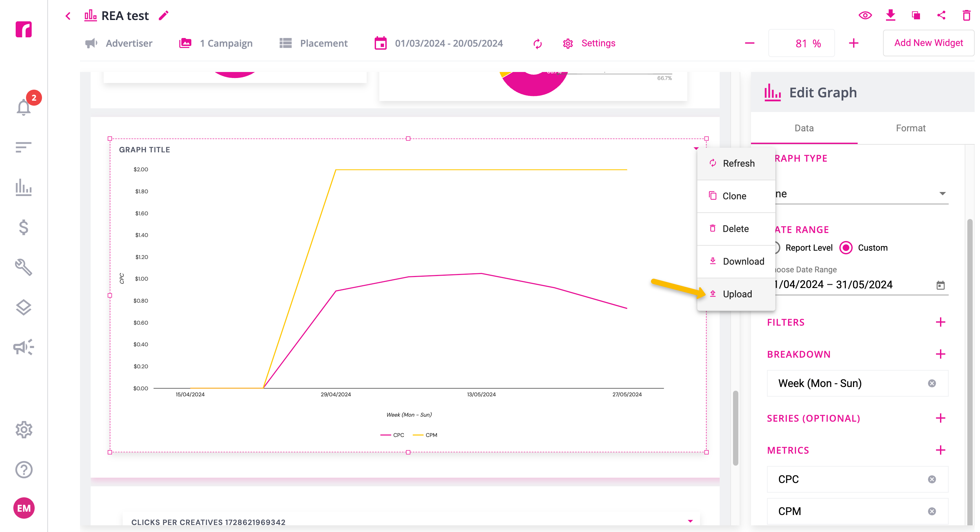
Task: Open the graph type dropdown
Action: [x=861, y=194]
